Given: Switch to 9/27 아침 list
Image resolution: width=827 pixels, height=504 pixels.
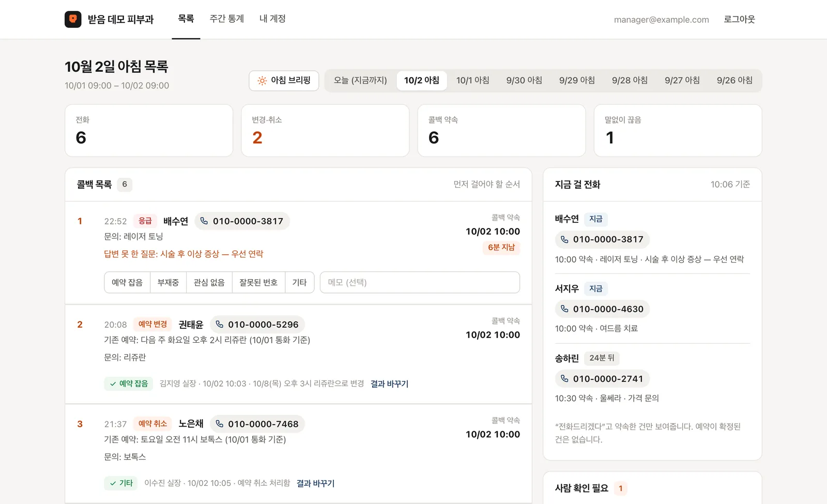Looking at the screenshot, I should [682, 81].
